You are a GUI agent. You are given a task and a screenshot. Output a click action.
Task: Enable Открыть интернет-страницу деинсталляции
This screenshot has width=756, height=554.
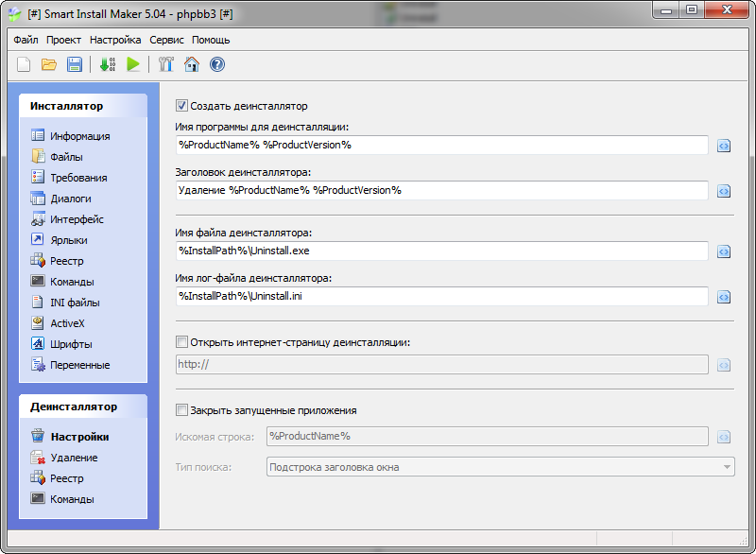(182, 341)
